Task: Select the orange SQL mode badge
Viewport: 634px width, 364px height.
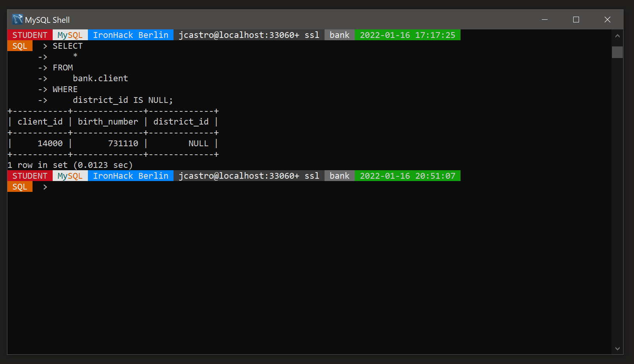Action: [x=20, y=186]
